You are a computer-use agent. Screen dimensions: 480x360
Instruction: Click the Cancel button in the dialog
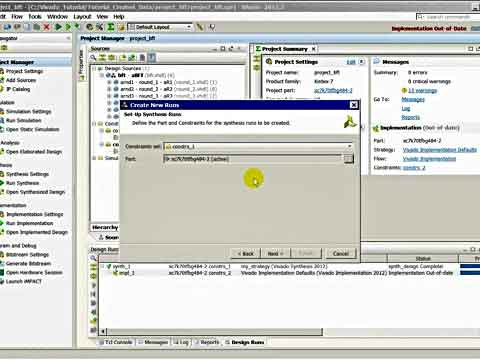[341, 254]
